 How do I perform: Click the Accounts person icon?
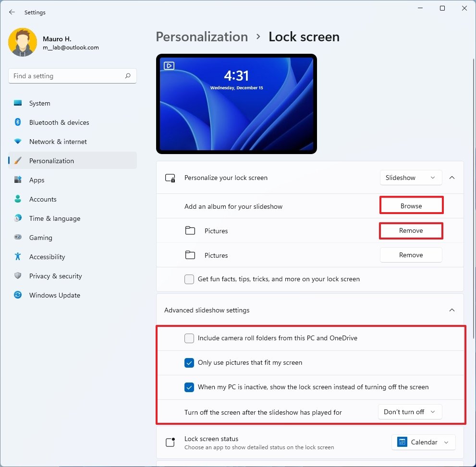[18, 199]
